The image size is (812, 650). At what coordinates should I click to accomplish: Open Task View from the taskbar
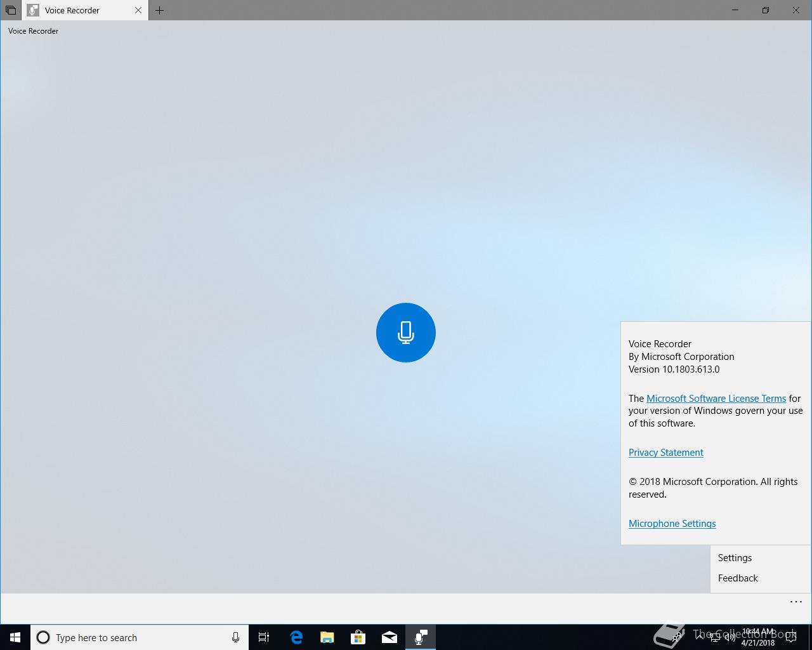pyautogui.click(x=264, y=637)
